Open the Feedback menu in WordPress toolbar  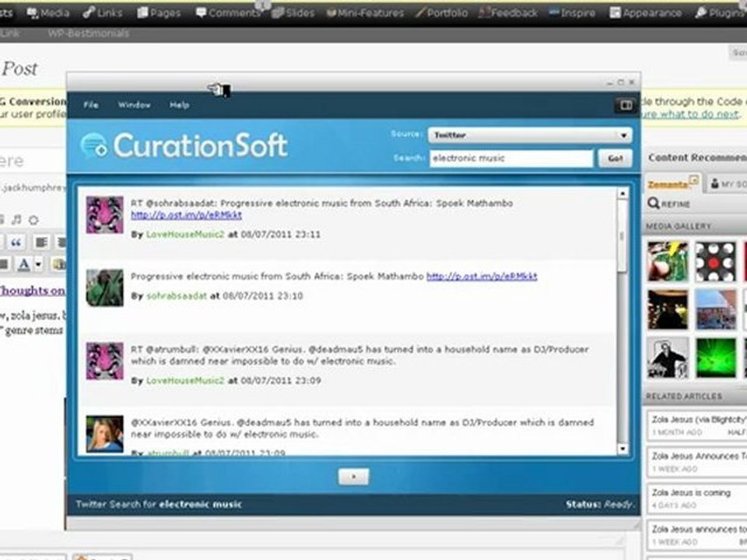click(x=508, y=13)
